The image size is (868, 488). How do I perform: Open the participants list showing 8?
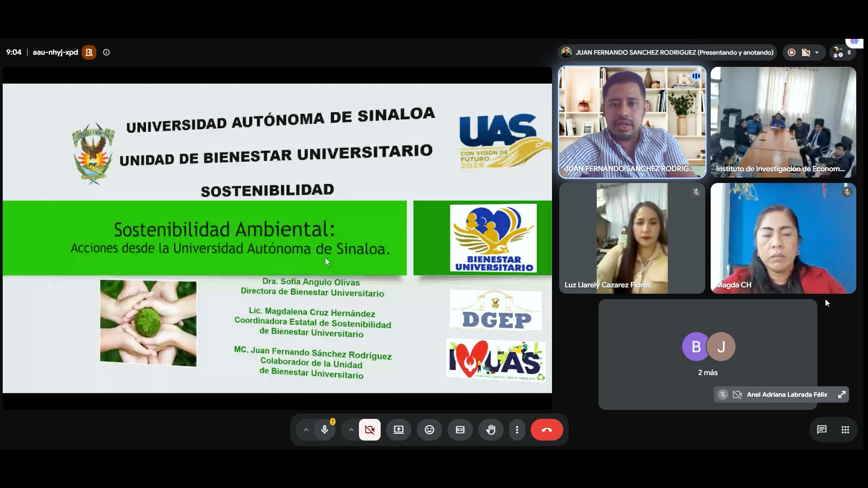click(843, 52)
